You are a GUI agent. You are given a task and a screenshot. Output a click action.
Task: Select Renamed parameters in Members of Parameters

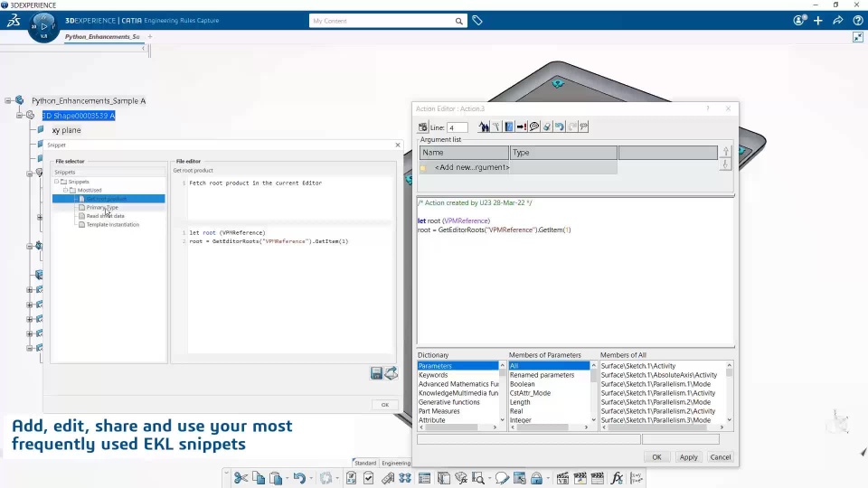[x=542, y=375]
